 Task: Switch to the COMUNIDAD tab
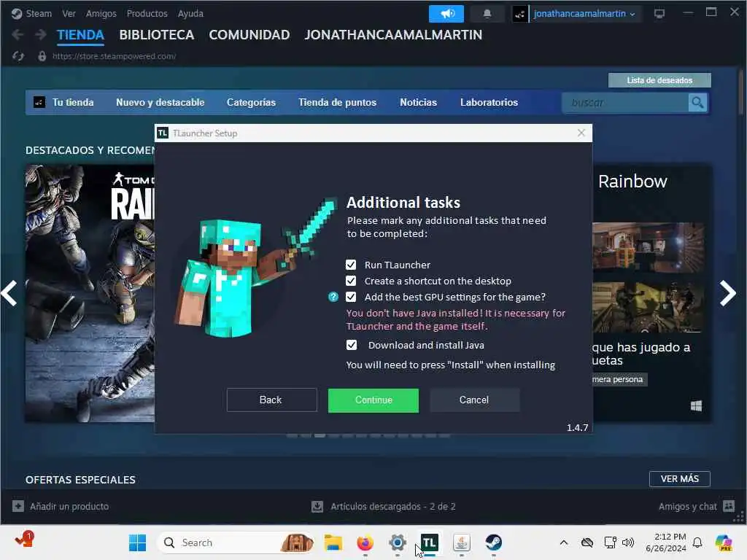click(249, 35)
